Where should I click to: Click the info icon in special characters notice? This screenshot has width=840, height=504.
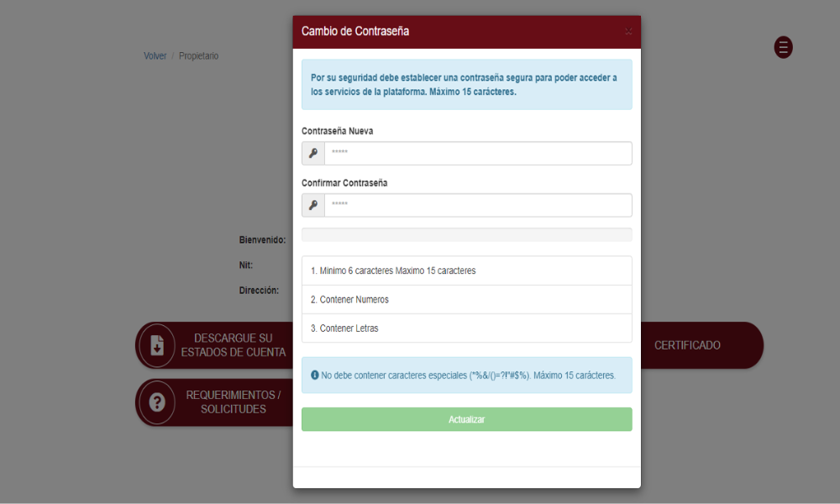click(315, 375)
